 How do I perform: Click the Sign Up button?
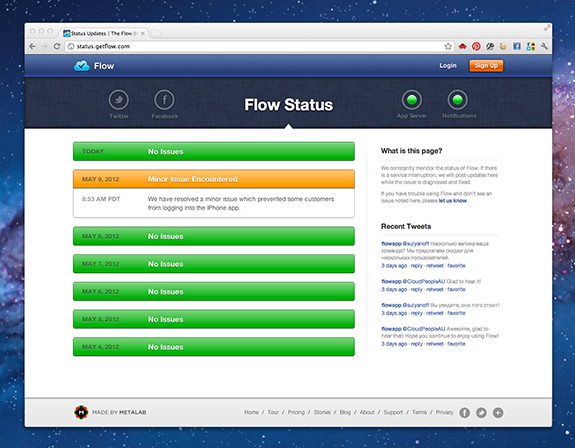[x=486, y=66]
